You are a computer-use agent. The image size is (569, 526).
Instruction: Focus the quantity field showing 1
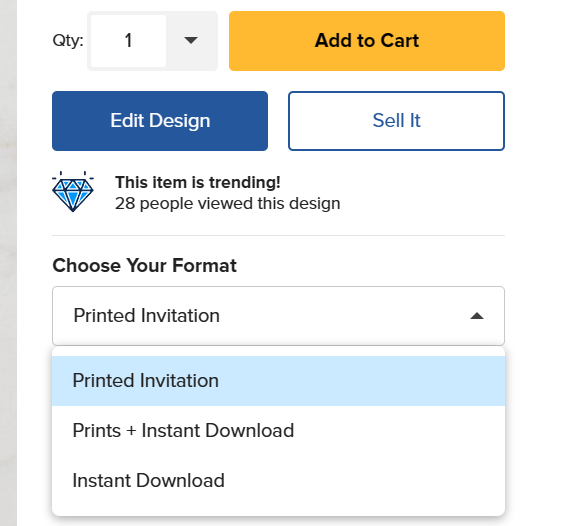click(128, 41)
